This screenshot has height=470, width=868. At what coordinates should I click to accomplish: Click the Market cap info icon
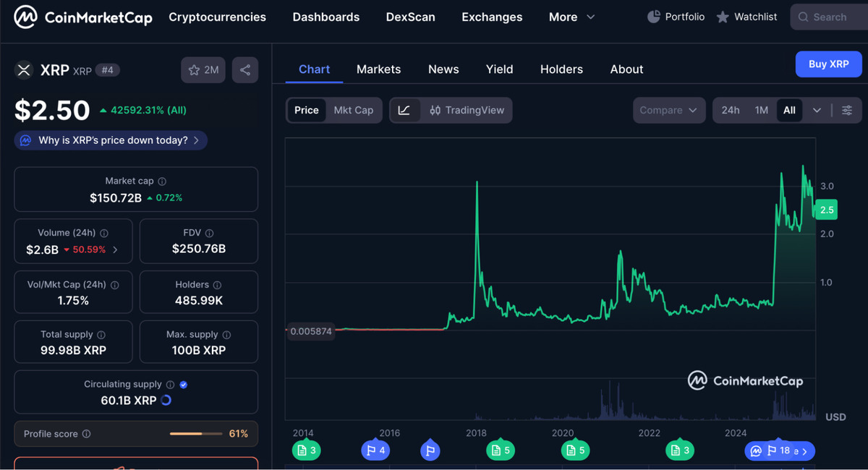(162, 181)
